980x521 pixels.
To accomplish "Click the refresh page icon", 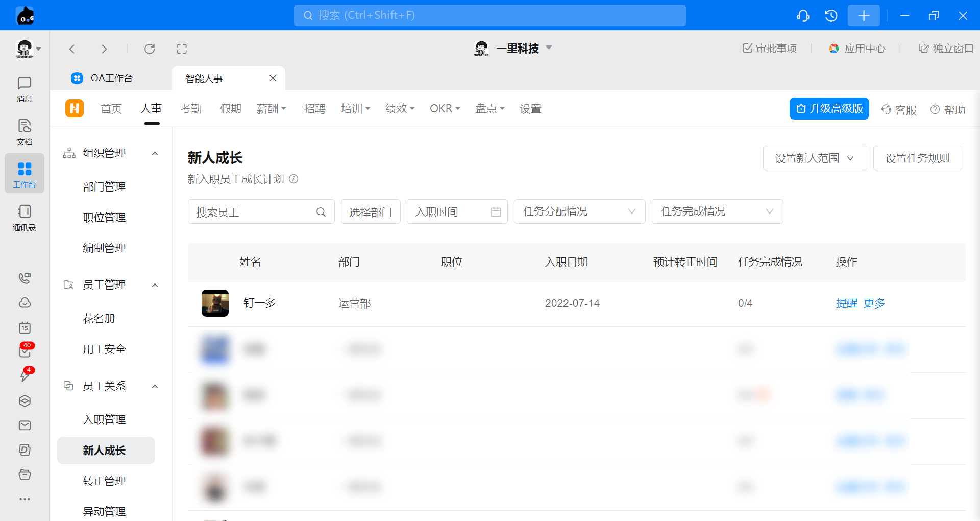I will click(x=150, y=49).
